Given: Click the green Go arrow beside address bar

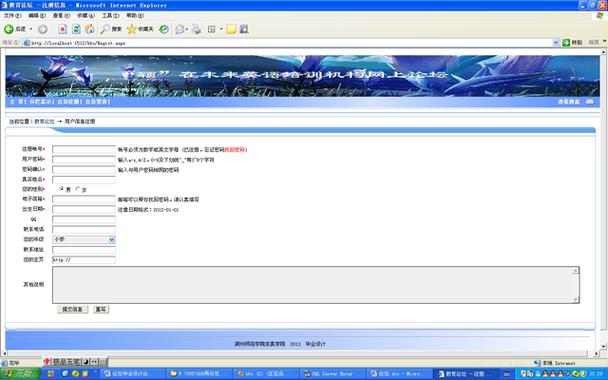Looking at the screenshot, I should click(x=566, y=43).
